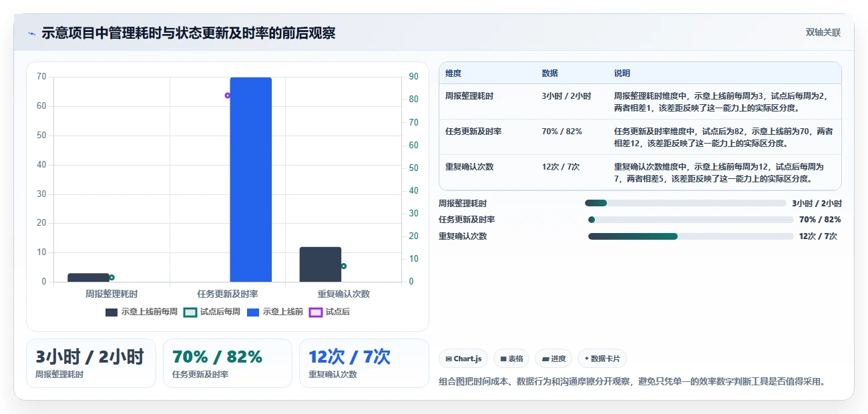Click the 重复确认次数 progress row label
Image resolution: width=868 pixels, height=414 pixels.
[x=463, y=236]
